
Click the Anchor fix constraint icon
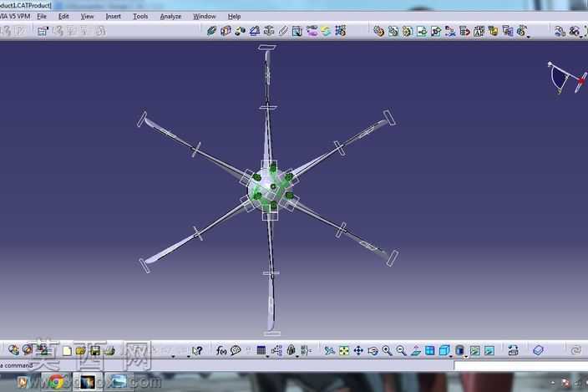tap(269, 31)
